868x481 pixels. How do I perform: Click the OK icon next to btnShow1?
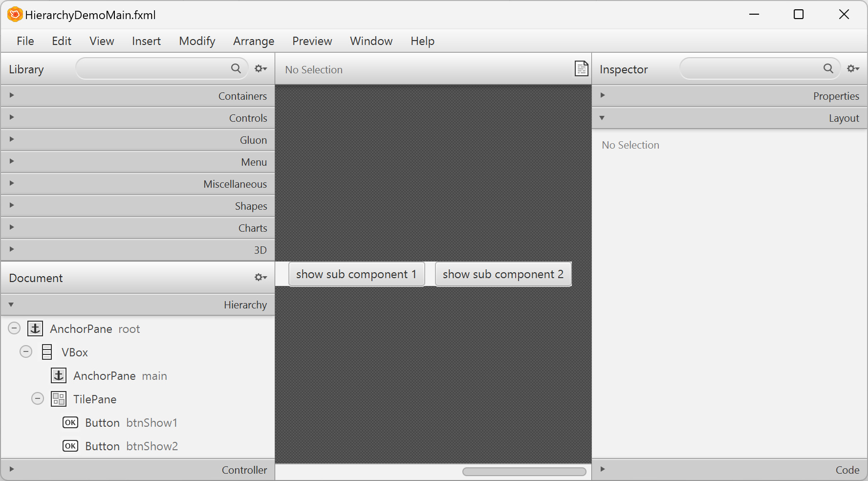click(x=70, y=422)
